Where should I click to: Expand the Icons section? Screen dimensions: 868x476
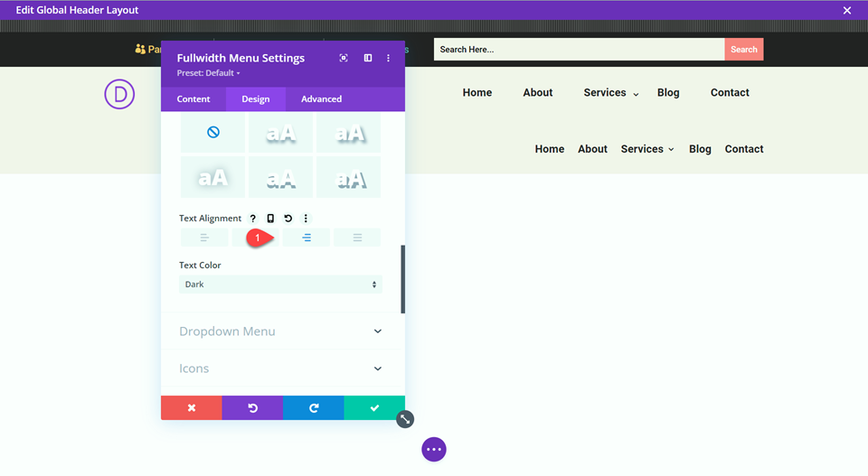tap(280, 369)
